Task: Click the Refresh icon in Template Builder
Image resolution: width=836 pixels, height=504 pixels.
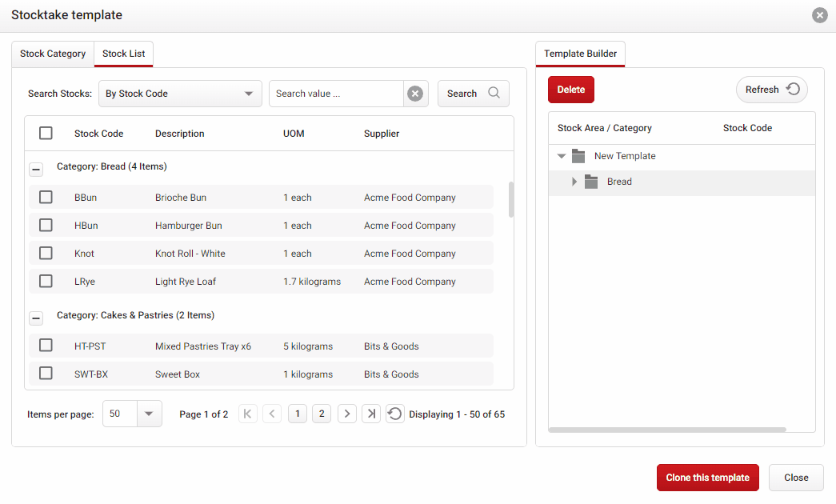Action: tap(794, 90)
